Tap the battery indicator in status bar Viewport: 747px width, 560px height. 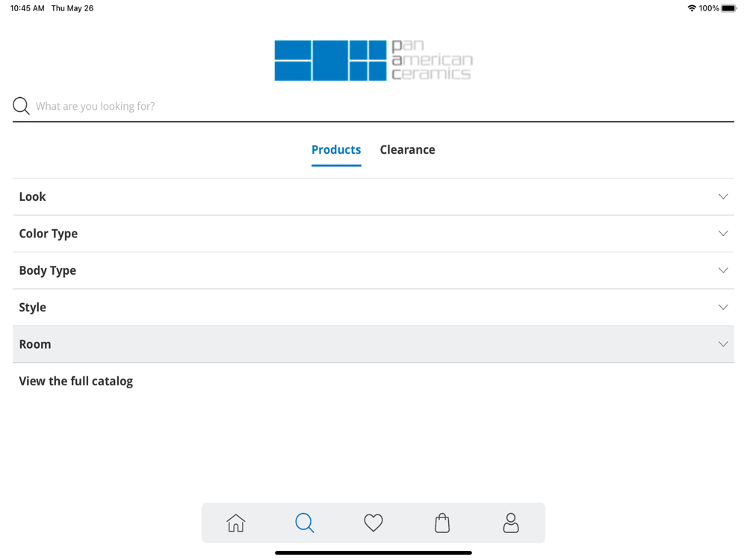(x=729, y=8)
